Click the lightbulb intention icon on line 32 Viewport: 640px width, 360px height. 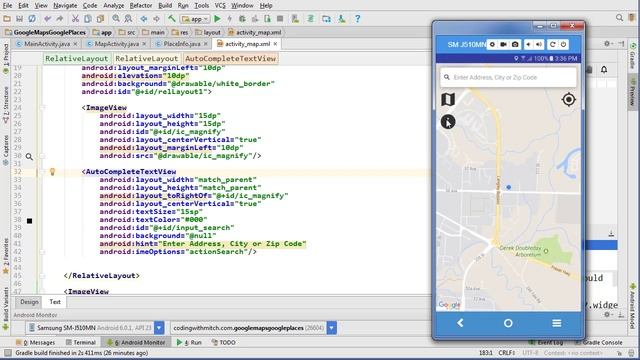pos(52,171)
